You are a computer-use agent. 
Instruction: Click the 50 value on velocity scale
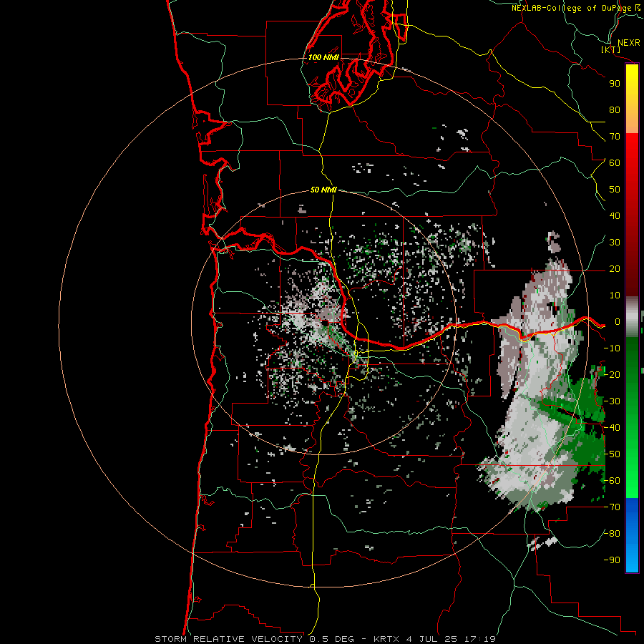[615, 190]
